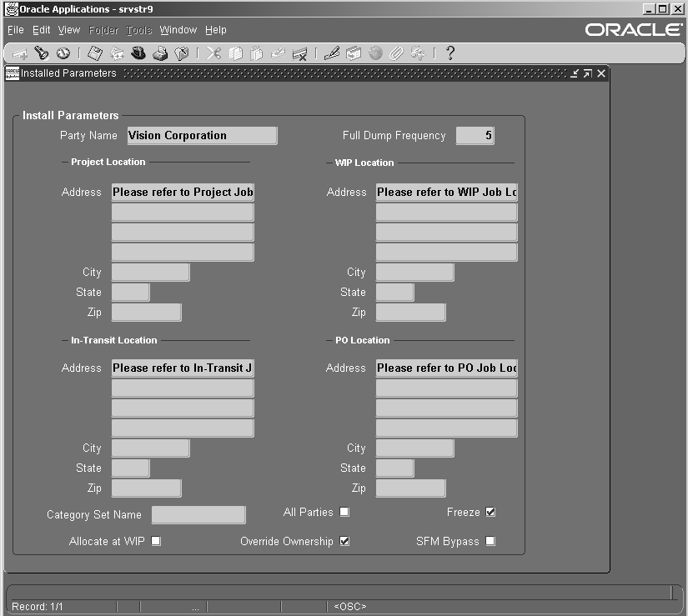The image size is (688, 616).
Task: Click the Project Location Zip field
Action: coord(146,312)
